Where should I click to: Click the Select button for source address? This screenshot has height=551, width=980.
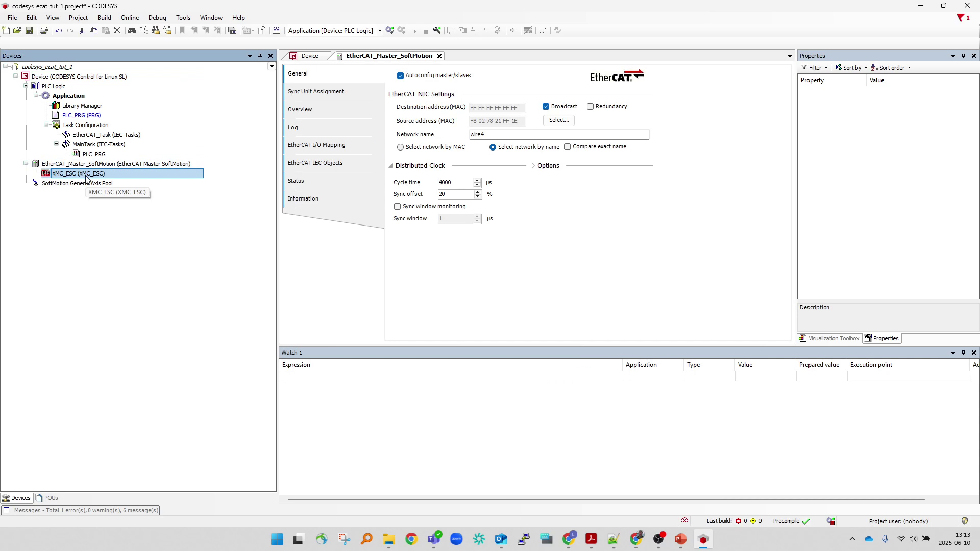click(559, 120)
